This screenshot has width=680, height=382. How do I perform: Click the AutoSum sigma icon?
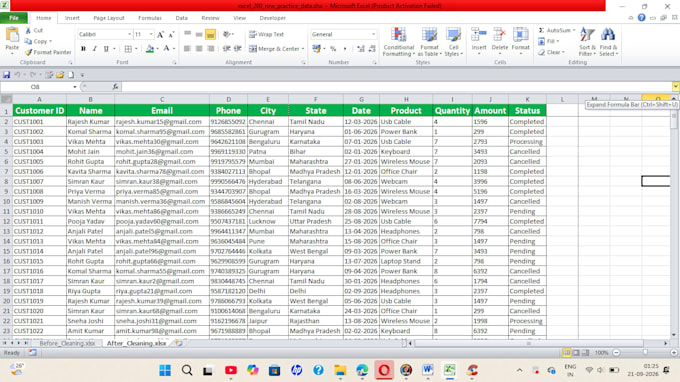[x=541, y=30]
